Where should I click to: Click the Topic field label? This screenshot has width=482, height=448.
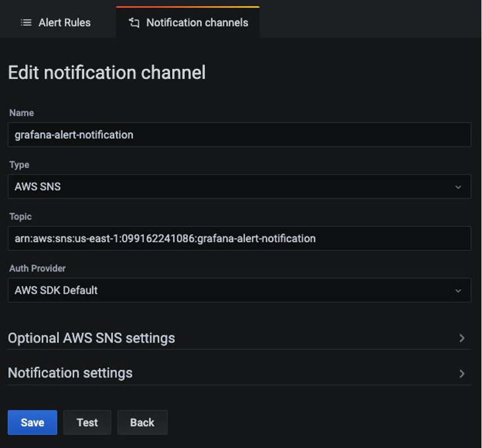[x=20, y=216]
